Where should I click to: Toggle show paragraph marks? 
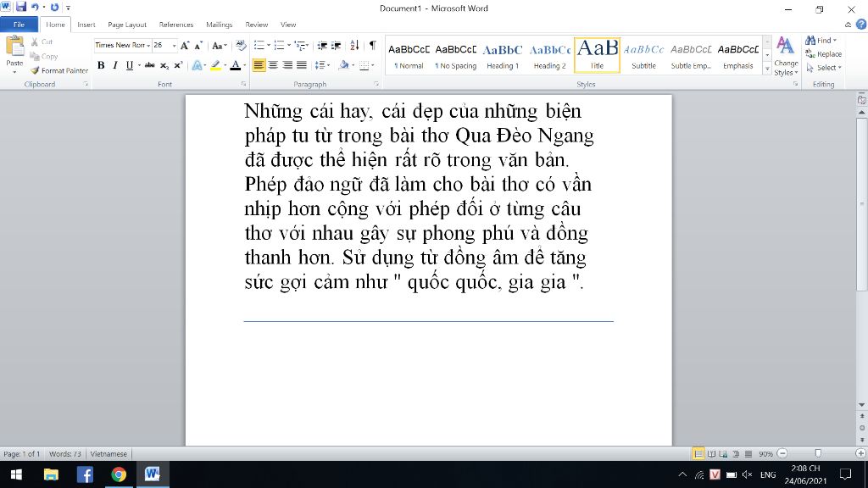click(373, 46)
